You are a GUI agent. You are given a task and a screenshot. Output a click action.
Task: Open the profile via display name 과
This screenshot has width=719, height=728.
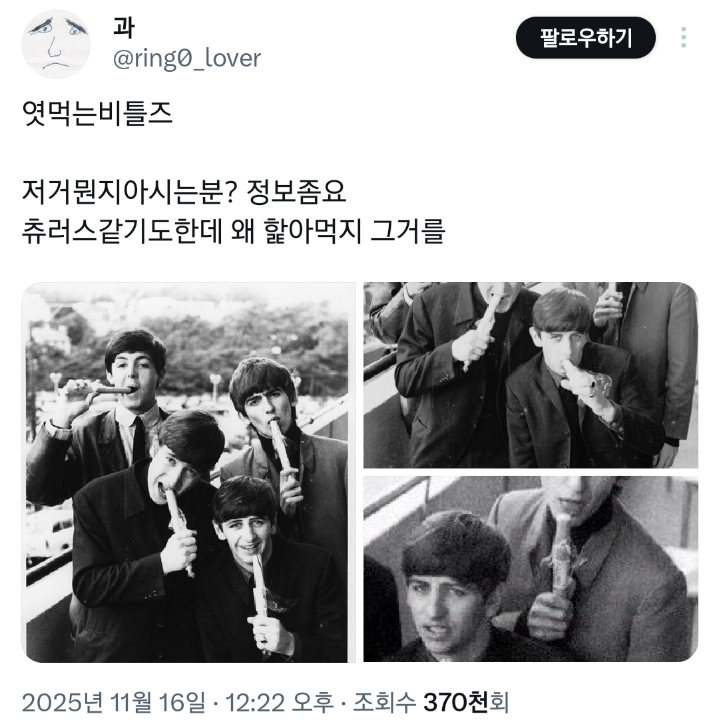coord(124,27)
